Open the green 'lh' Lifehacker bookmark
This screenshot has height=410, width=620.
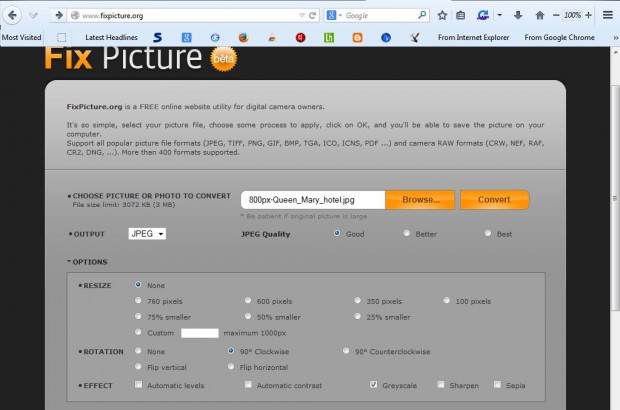click(x=329, y=38)
